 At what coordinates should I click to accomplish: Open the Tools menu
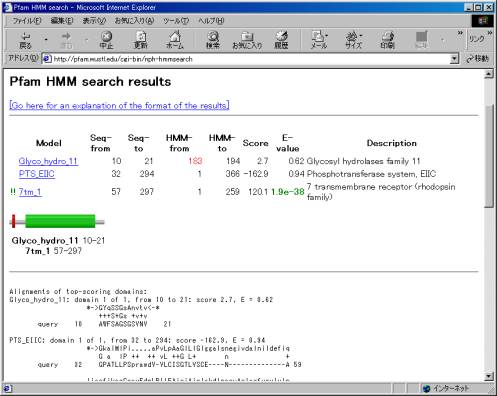click(x=176, y=21)
